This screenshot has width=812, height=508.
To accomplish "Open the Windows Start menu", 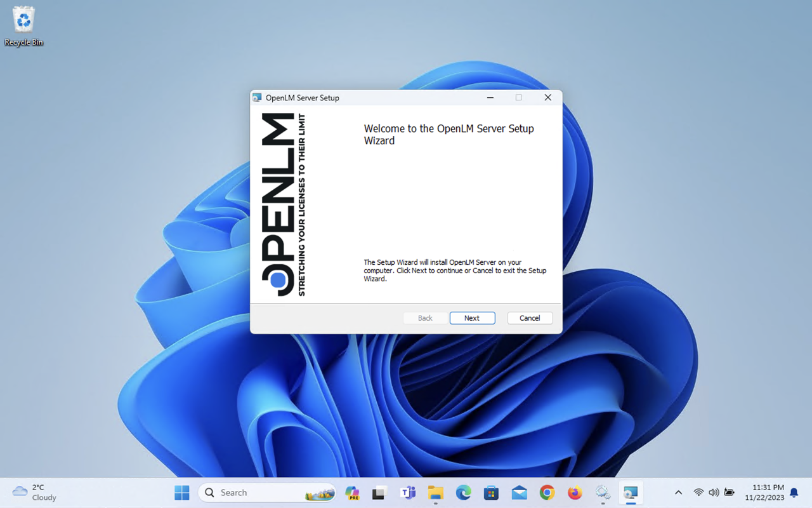I will coord(182,493).
